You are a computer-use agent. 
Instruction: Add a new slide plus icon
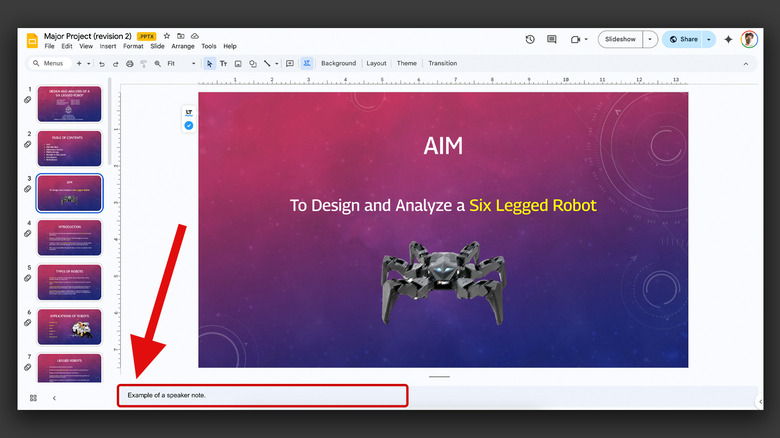point(79,64)
